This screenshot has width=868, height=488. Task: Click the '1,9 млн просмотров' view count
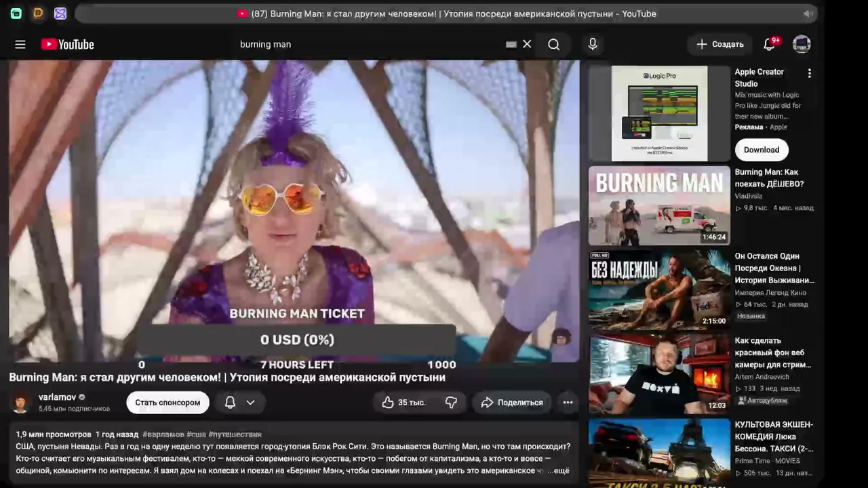(x=54, y=434)
